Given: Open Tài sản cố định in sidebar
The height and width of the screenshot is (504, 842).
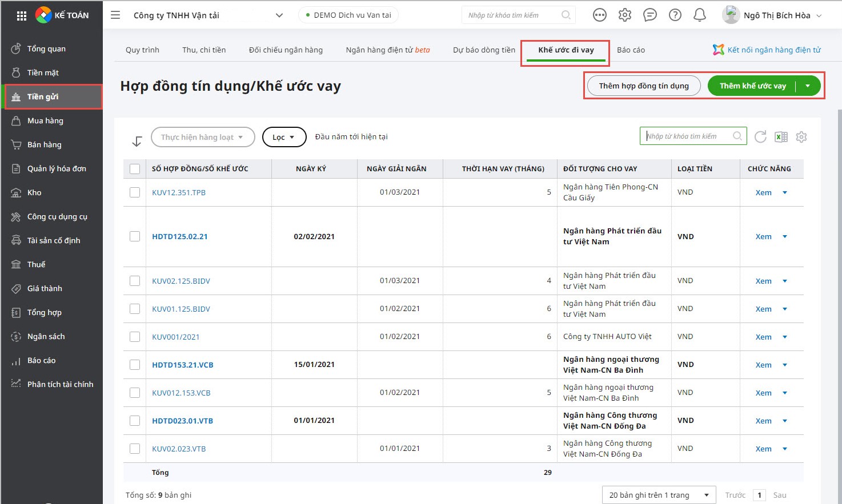Looking at the screenshot, I should pyautogui.click(x=51, y=240).
